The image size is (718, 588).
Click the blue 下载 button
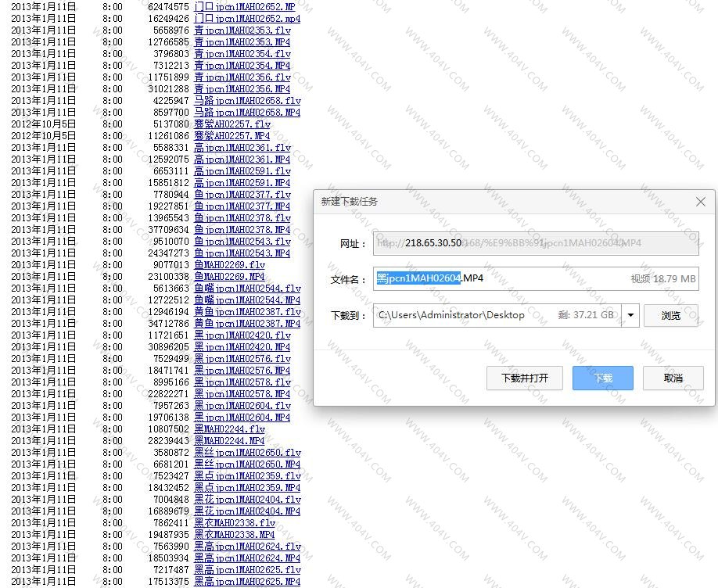[x=602, y=378]
